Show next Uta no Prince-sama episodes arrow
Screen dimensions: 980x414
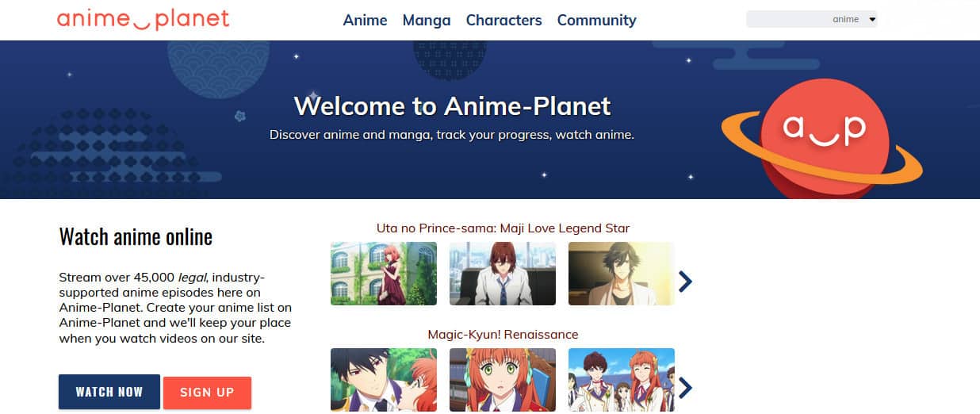(686, 281)
